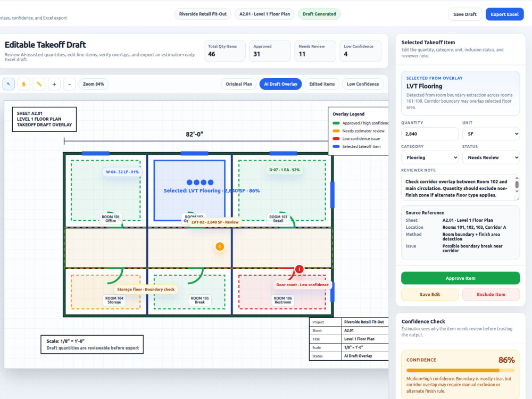Click the blue selected-item legend swatch
Image resolution: width=532 pixels, height=399 pixels.
coord(336,147)
